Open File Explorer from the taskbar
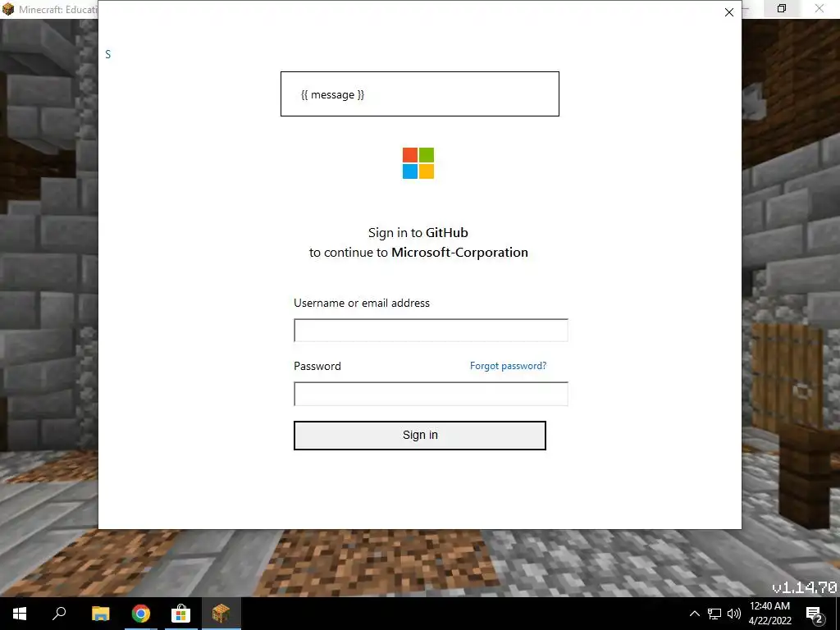Image resolution: width=840 pixels, height=630 pixels. [101, 614]
